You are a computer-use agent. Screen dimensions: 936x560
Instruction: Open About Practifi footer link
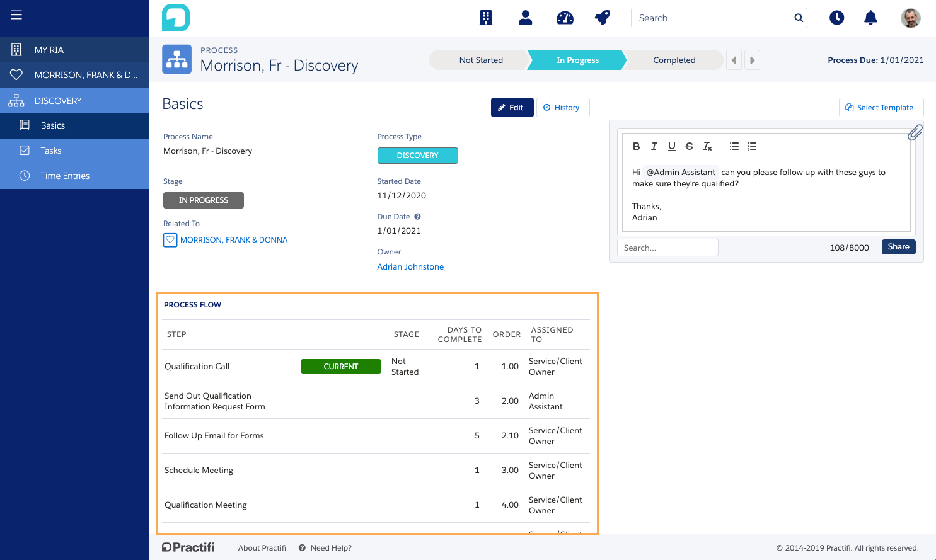[x=262, y=548]
